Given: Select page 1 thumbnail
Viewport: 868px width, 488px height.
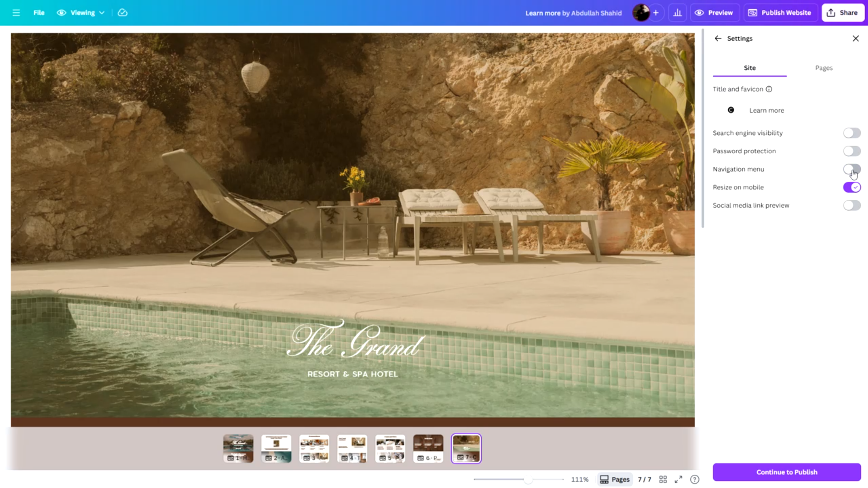Looking at the screenshot, I should (238, 448).
